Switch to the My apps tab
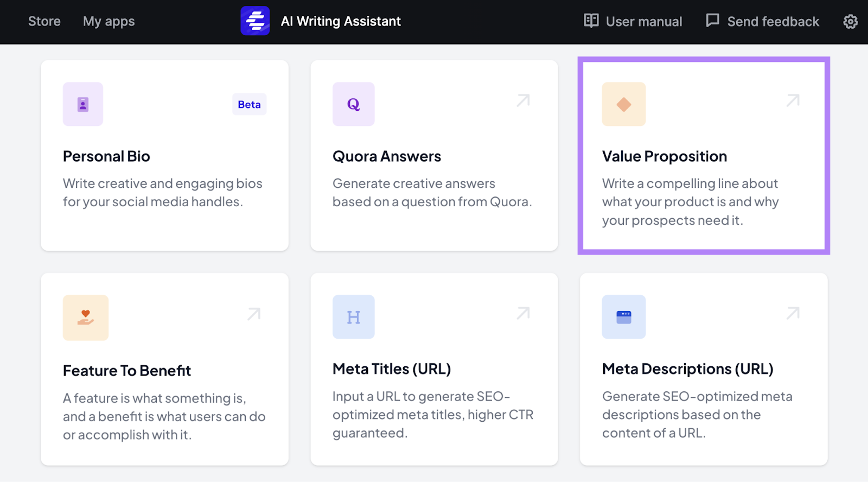 (x=108, y=21)
